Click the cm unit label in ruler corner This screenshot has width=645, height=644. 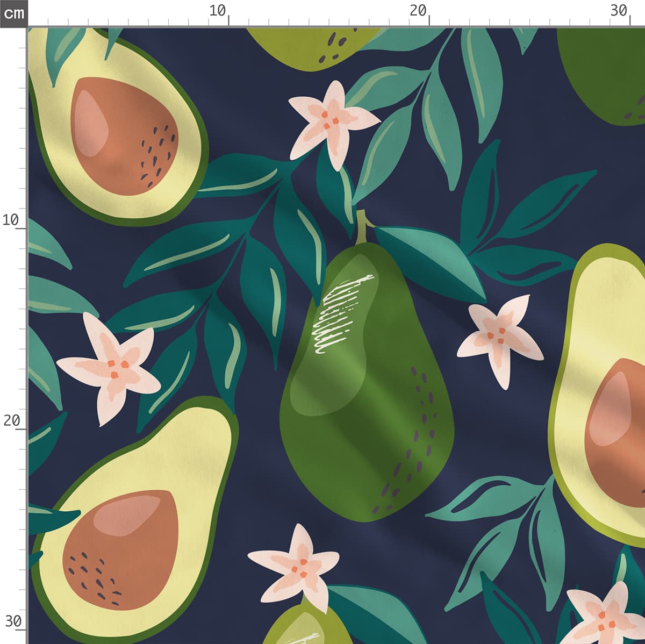[13, 12]
